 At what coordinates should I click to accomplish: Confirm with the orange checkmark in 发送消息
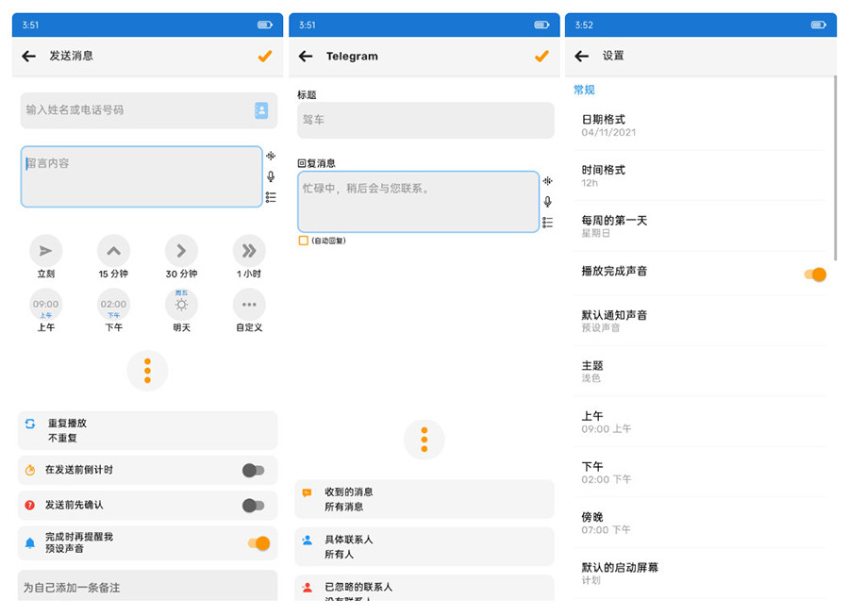pyautogui.click(x=265, y=57)
